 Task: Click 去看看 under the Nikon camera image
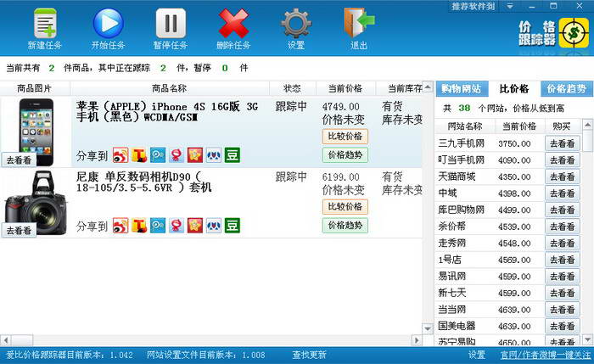click(x=19, y=230)
